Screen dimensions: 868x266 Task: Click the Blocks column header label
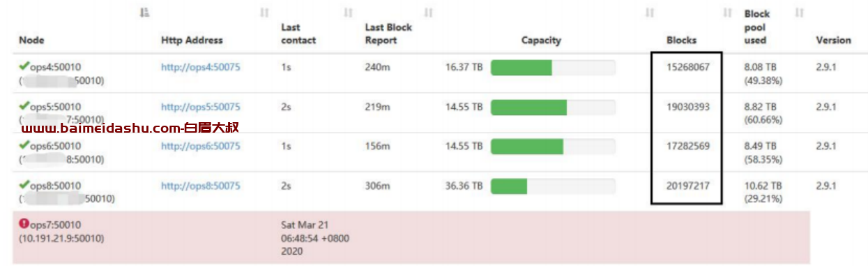[x=681, y=40]
